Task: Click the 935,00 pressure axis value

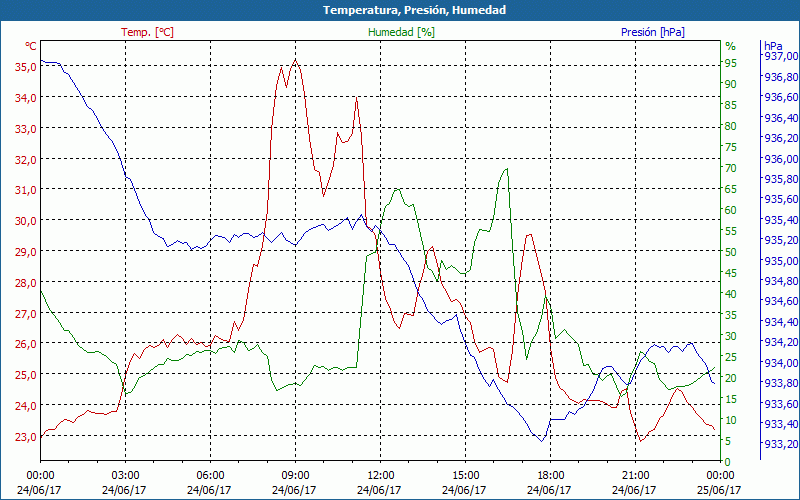Action: coord(781,261)
